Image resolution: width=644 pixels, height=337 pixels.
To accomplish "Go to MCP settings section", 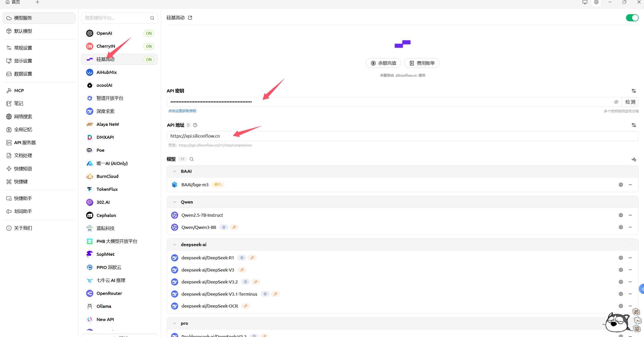I will pos(19,91).
